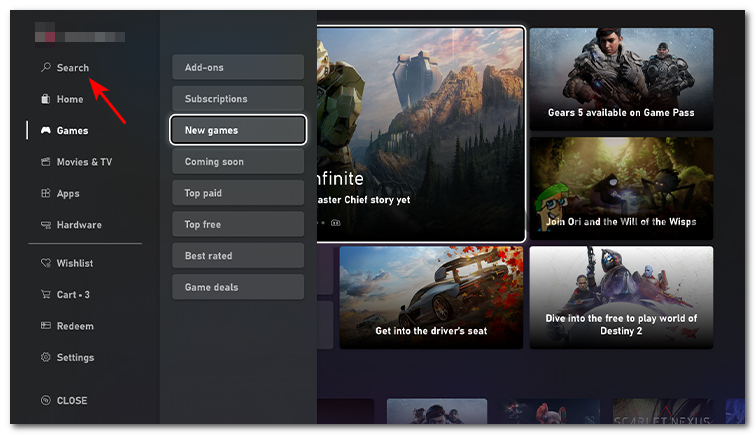Click the Settings gear icon
The width and height of the screenshot is (756, 435).
[x=45, y=357]
